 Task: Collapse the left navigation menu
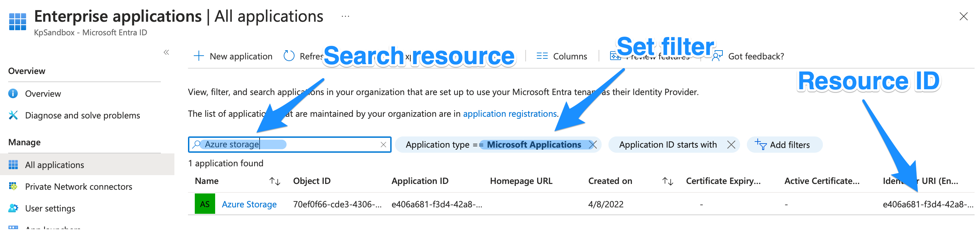(x=166, y=53)
